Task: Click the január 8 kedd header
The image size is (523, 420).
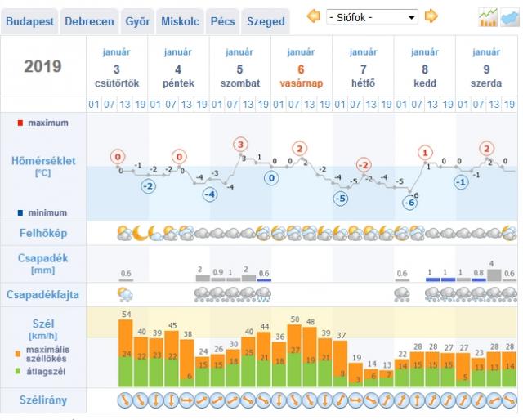Action: [425, 68]
